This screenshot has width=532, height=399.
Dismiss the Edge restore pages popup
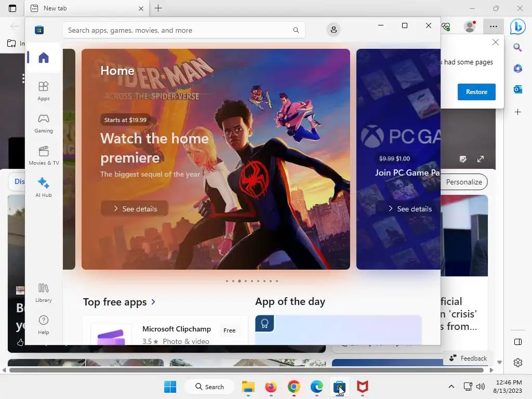[x=495, y=42]
